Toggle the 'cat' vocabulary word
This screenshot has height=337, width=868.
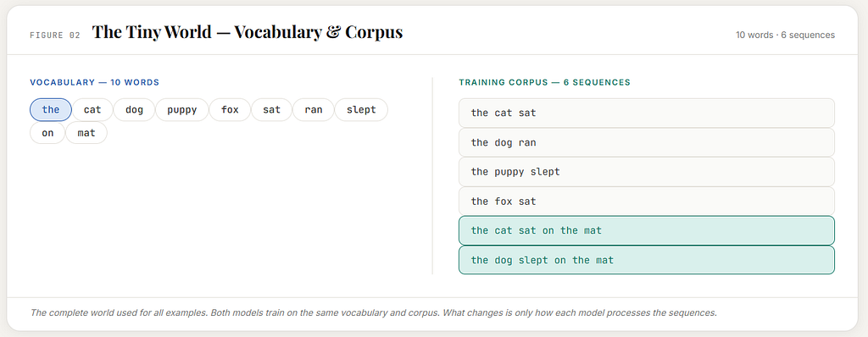[x=92, y=109]
